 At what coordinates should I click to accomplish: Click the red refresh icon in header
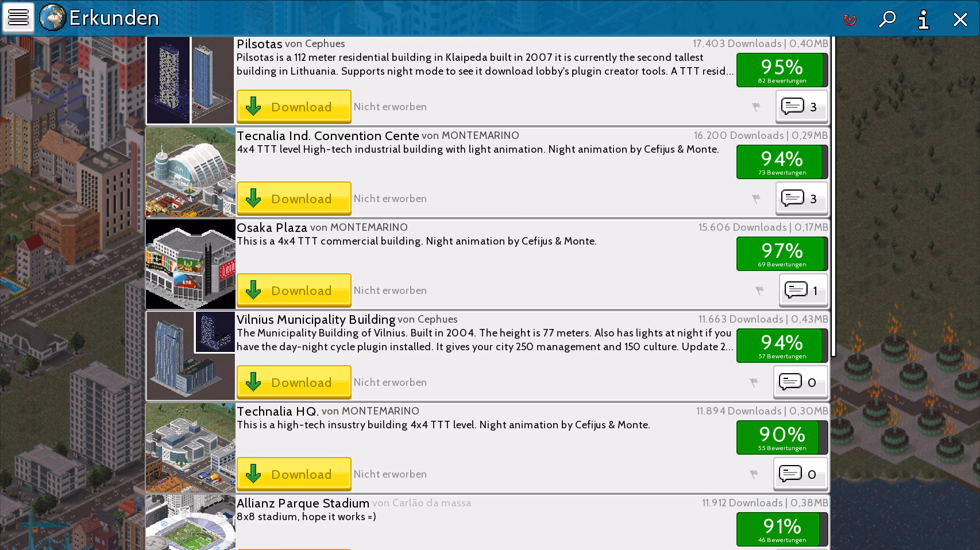pyautogui.click(x=850, y=20)
